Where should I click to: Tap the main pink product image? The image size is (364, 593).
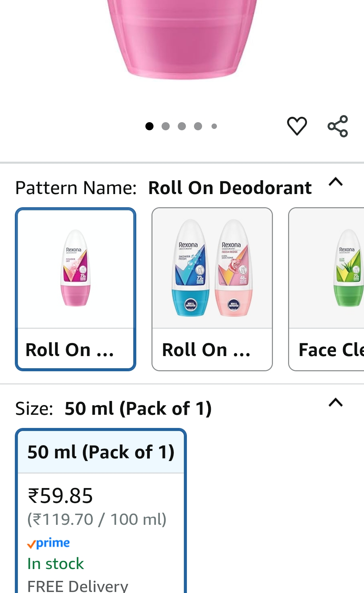coord(182,37)
